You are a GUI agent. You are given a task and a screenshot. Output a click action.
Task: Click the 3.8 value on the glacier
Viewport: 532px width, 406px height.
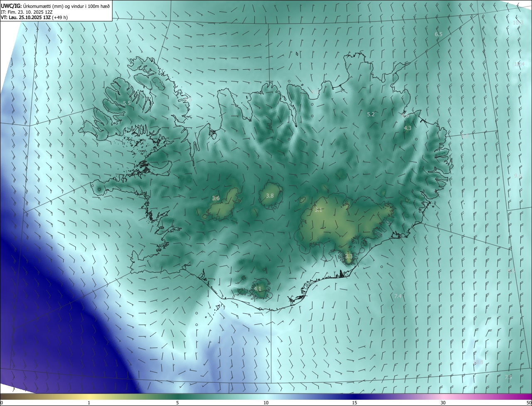(x=270, y=196)
